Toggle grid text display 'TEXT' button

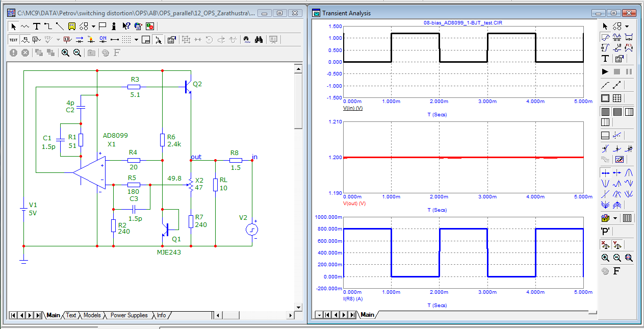(14, 40)
